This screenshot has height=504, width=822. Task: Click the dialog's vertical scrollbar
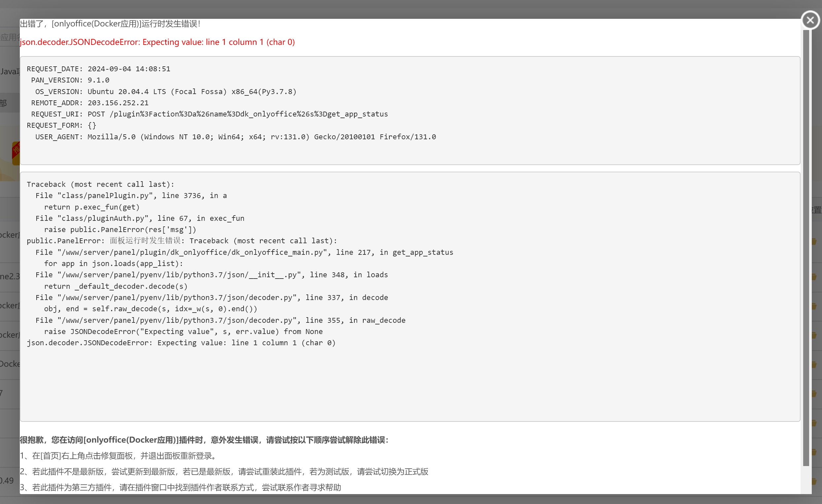(x=806, y=248)
